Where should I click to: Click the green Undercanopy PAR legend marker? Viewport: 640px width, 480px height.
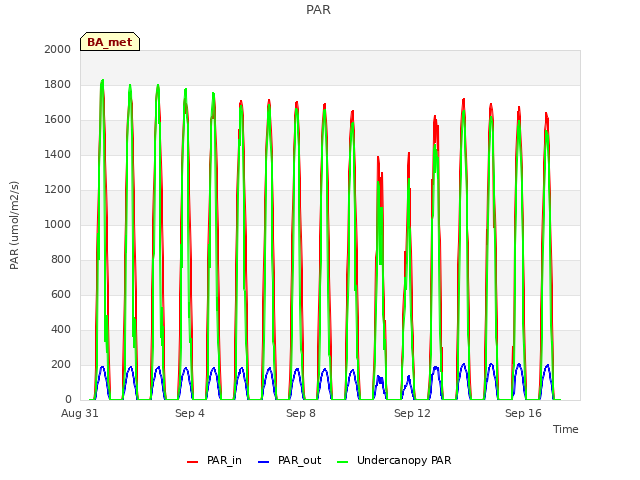click(x=343, y=462)
